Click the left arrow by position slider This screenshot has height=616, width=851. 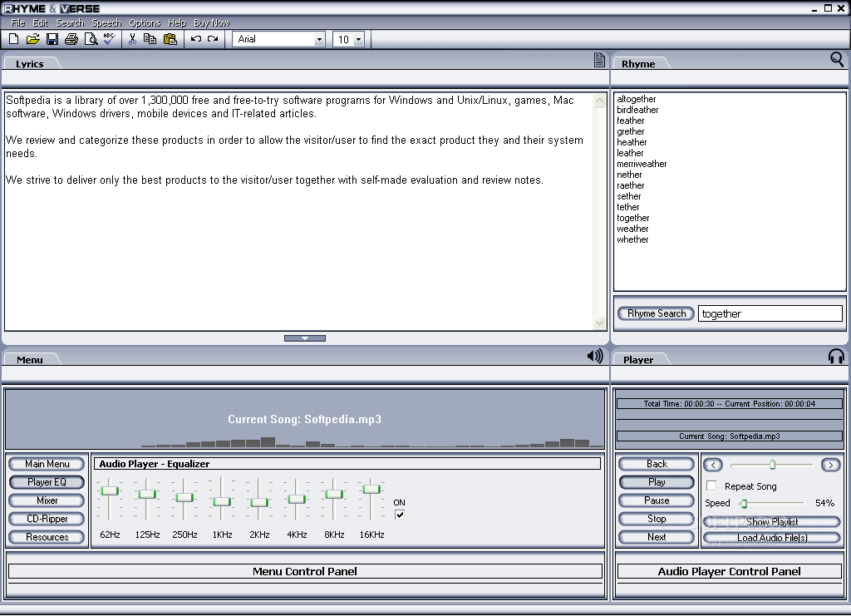click(713, 466)
